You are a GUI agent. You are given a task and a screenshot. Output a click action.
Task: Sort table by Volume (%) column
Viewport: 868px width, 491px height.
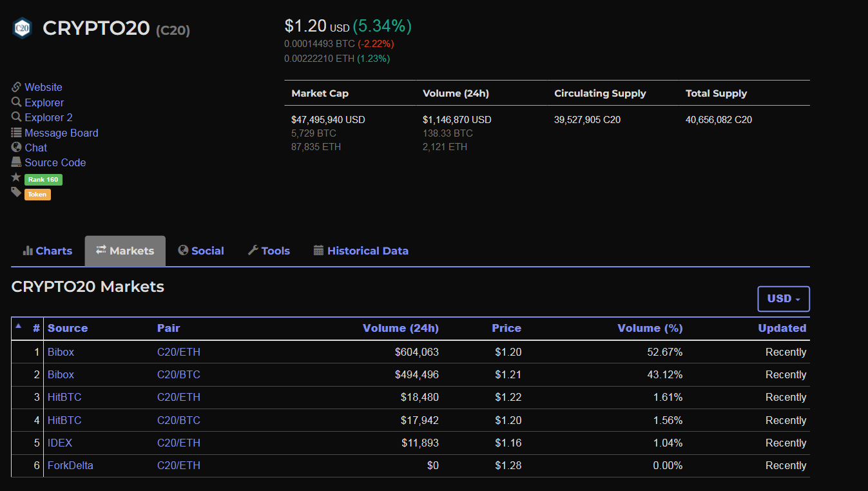[650, 328]
